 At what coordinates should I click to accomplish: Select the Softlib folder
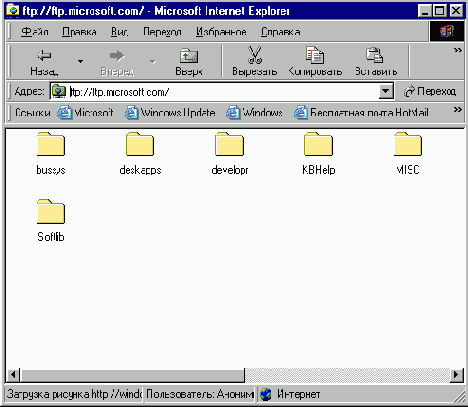coord(51,211)
